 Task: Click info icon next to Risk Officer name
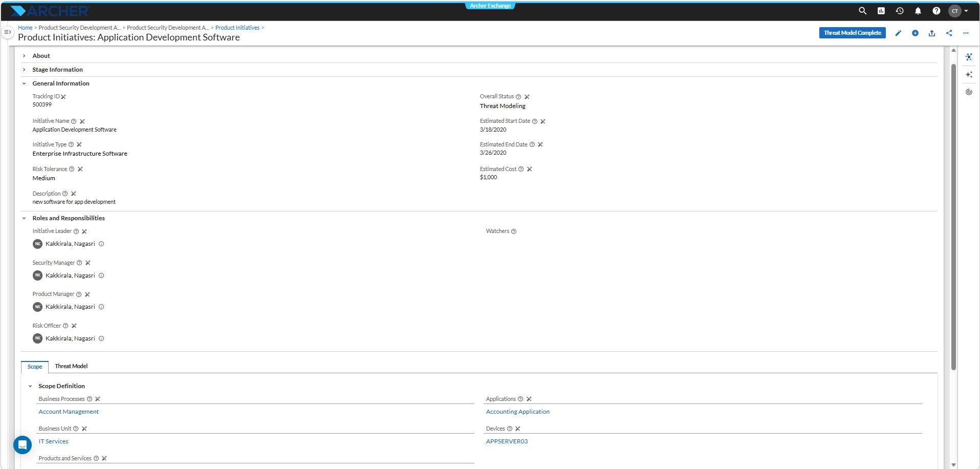click(101, 338)
